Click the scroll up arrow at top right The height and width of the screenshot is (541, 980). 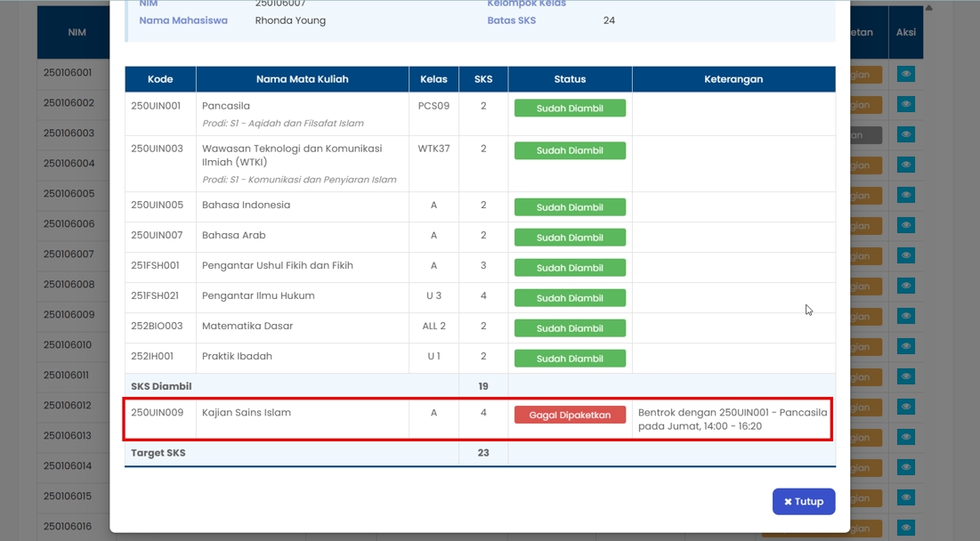coord(929,8)
